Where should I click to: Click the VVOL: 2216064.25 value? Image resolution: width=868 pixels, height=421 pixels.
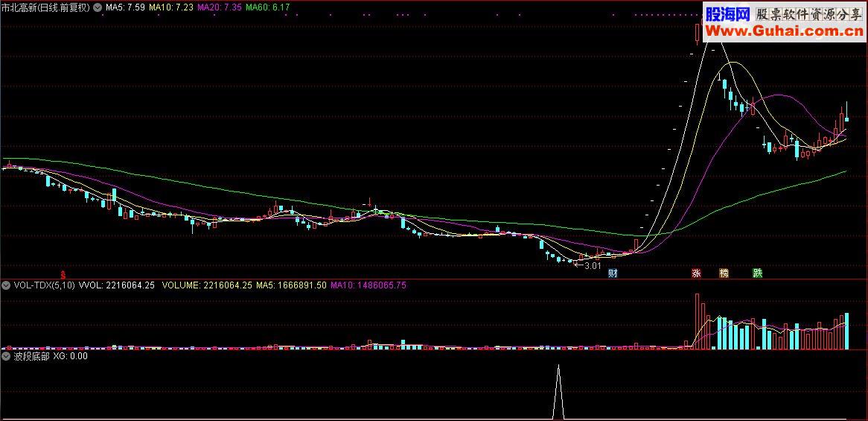click(117, 286)
